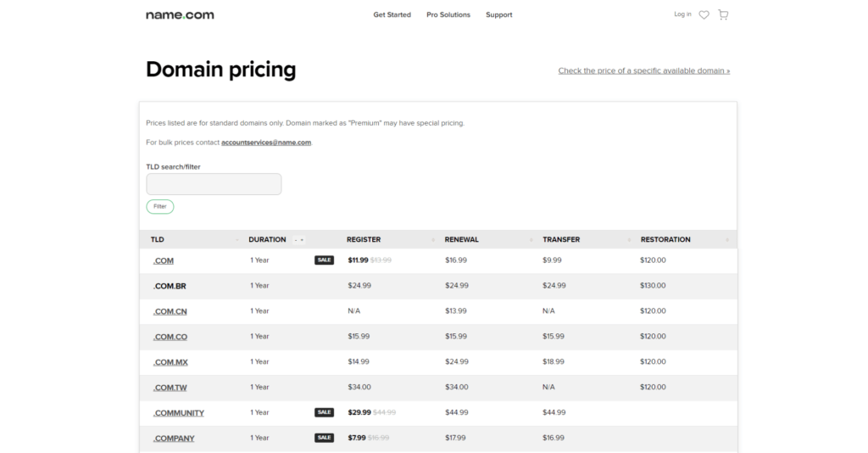Image resolution: width=868 pixels, height=453 pixels.
Task: Sort table by Renewal column
Action: click(x=489, y=240)
